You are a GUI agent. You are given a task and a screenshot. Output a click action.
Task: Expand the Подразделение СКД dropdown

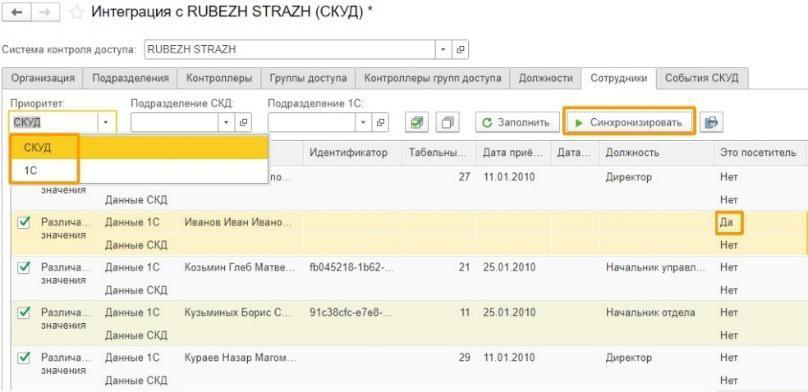tap(227, 123)
